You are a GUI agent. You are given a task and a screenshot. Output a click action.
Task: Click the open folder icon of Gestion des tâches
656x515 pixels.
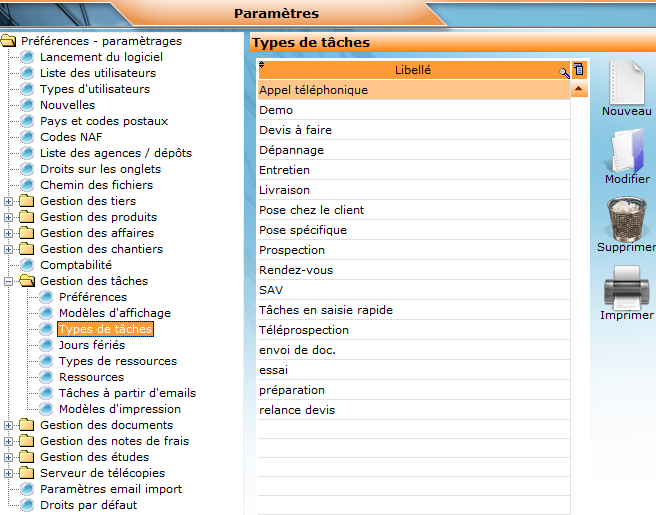(27, 281)
